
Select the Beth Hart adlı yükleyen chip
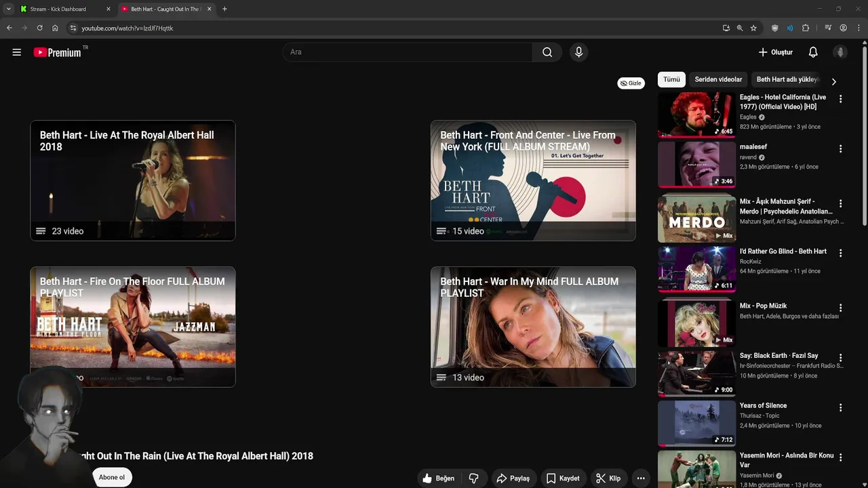point(788,79)
